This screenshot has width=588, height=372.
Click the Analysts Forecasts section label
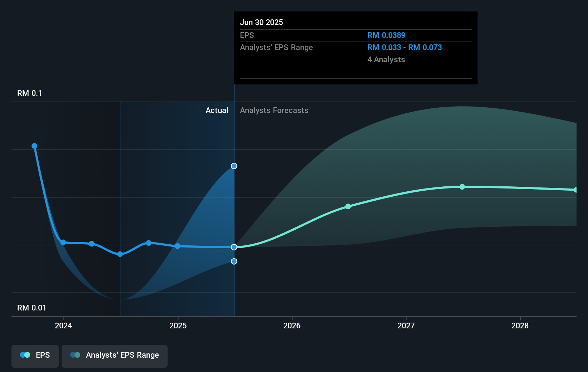point(274,111)
